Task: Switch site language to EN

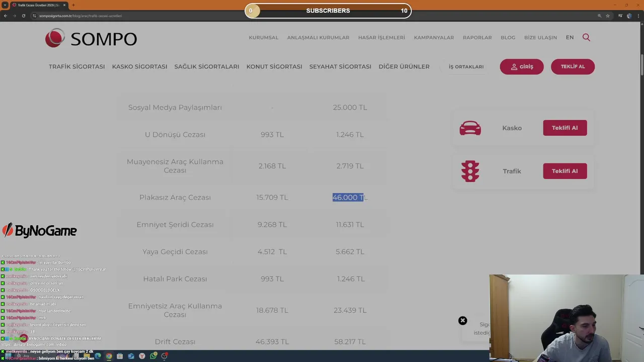Action: [x=570, y=37]
